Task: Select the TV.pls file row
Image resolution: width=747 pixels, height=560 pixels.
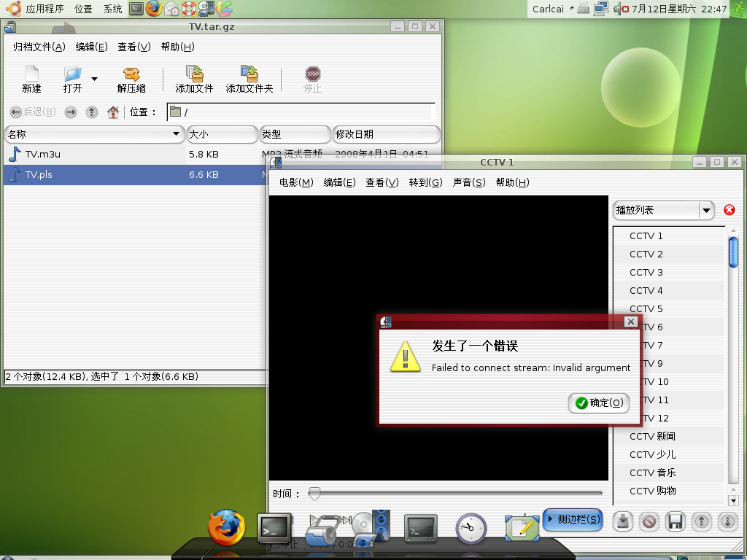Action: tap(135, 175)
